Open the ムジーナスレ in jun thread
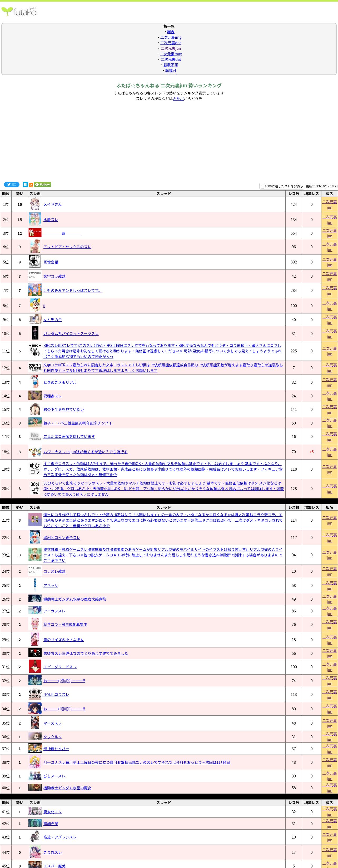The height and width of the screenshot is (868, 338). click(85, 452)
